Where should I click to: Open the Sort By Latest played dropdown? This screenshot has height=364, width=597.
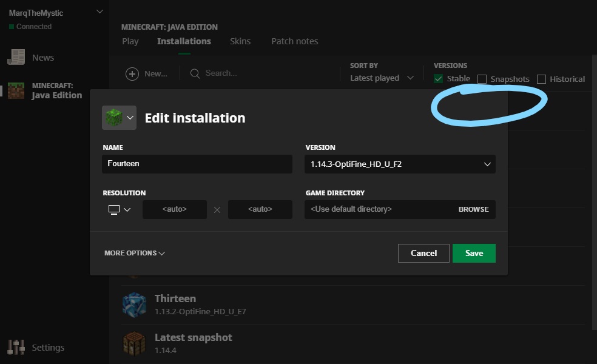coord(382,78)
